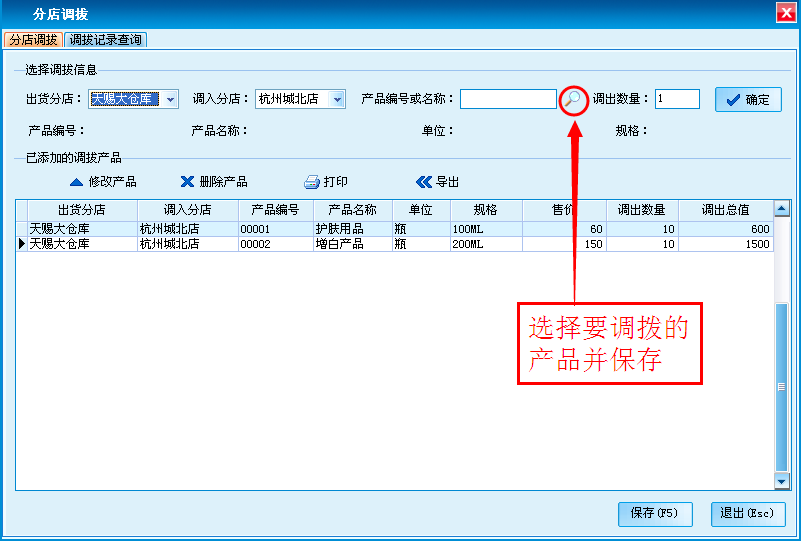Screen dimensions: 801x541
Task: Click the magnifier product search icon
Action: [x=573, y=99]
